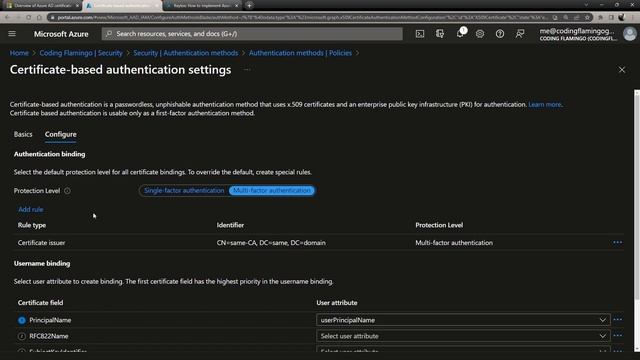
Task: Open Cloud Shell from the top bar
Action: coord(420,34)
